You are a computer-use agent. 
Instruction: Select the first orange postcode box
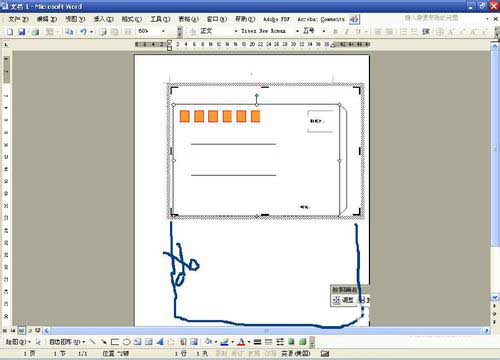point(185,116)
